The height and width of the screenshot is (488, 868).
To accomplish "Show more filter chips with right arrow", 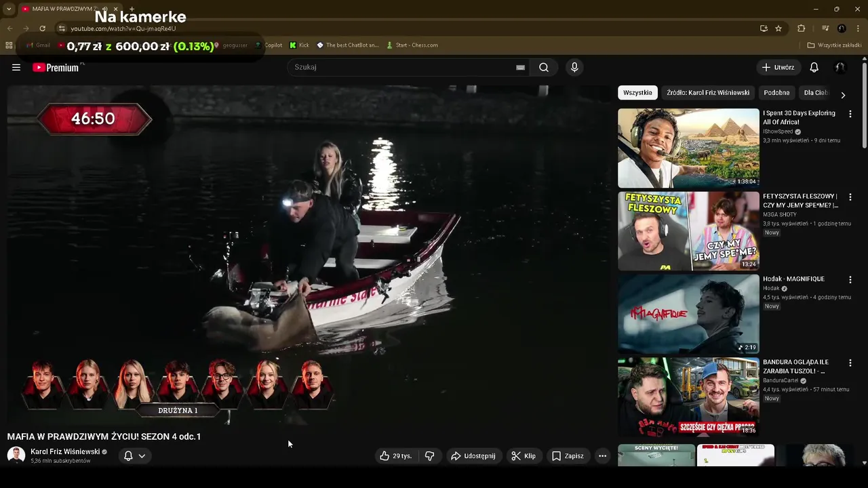I will 843,95.
